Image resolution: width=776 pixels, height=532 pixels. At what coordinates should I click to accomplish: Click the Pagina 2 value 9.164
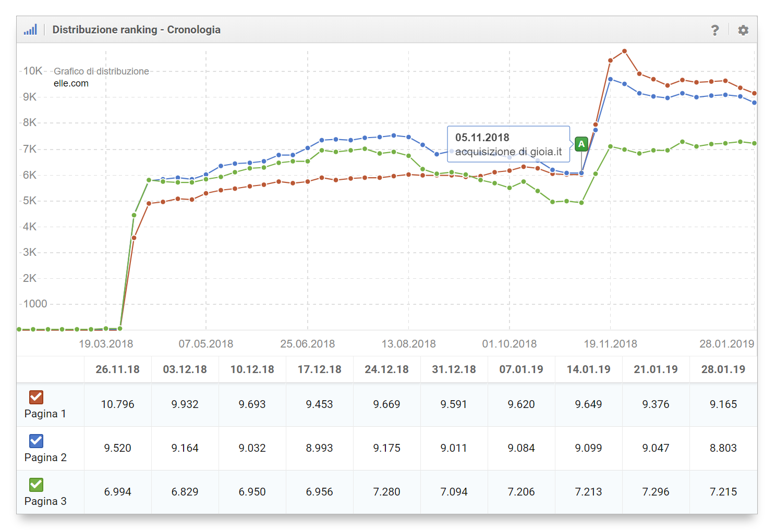(185, 448)
